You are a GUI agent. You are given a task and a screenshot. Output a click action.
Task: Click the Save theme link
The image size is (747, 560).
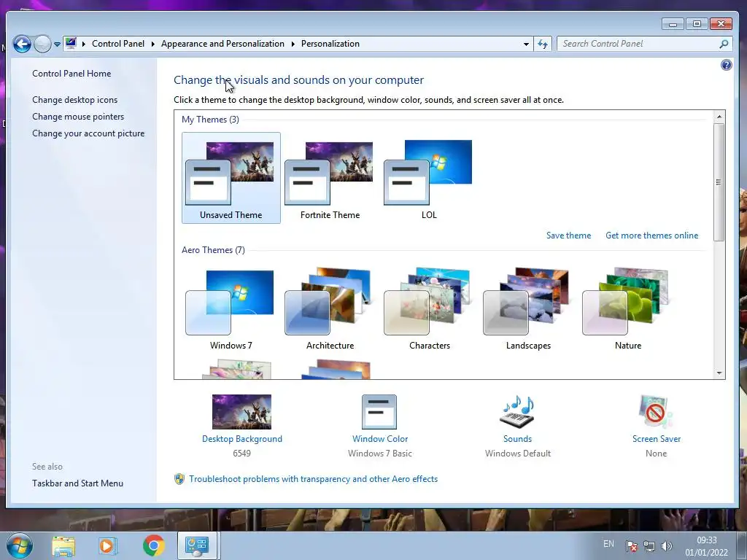click(568, 236)
